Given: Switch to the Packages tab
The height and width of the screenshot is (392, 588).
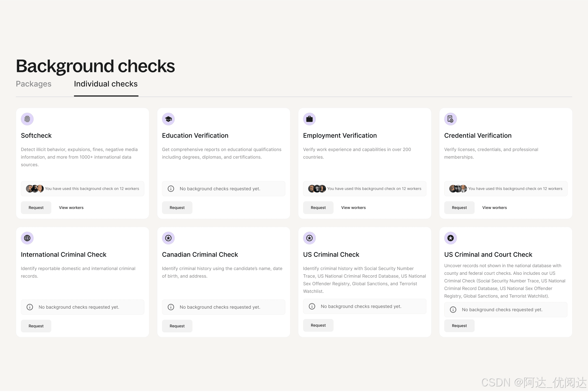Looking at the screenshot, I should 34,84.
